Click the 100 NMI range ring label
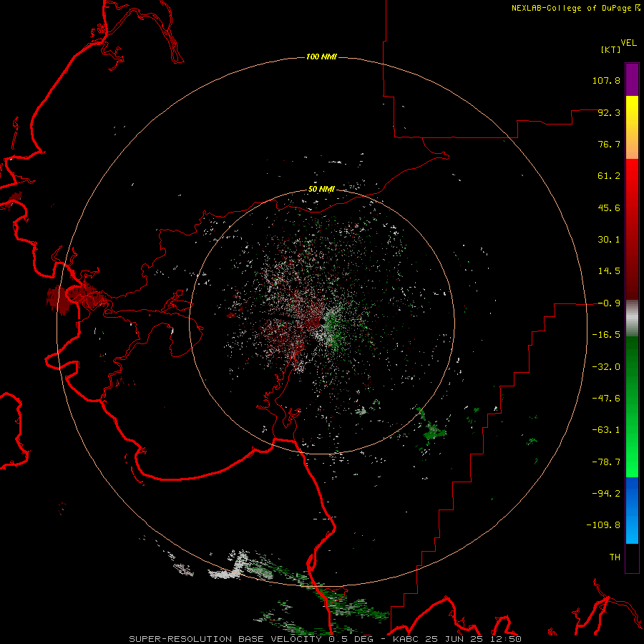 [321, 57]
